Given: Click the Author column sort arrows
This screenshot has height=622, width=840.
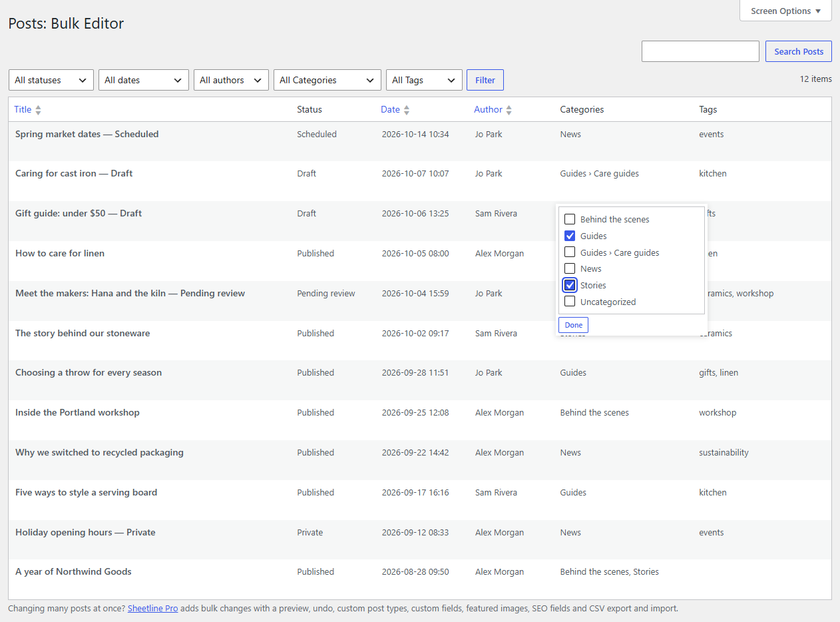Looking at the screenshot, I should 509,110.
